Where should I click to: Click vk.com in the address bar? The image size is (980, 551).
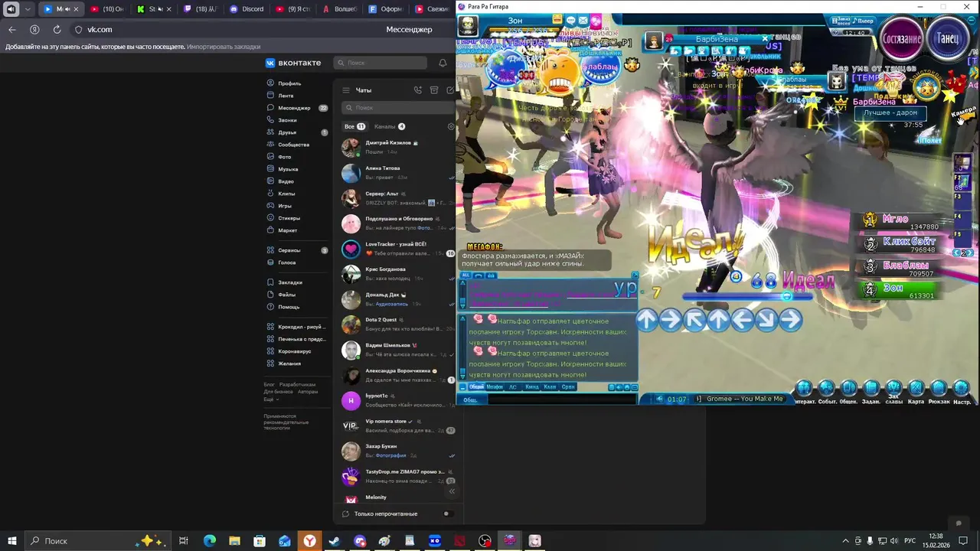point(100,29)
